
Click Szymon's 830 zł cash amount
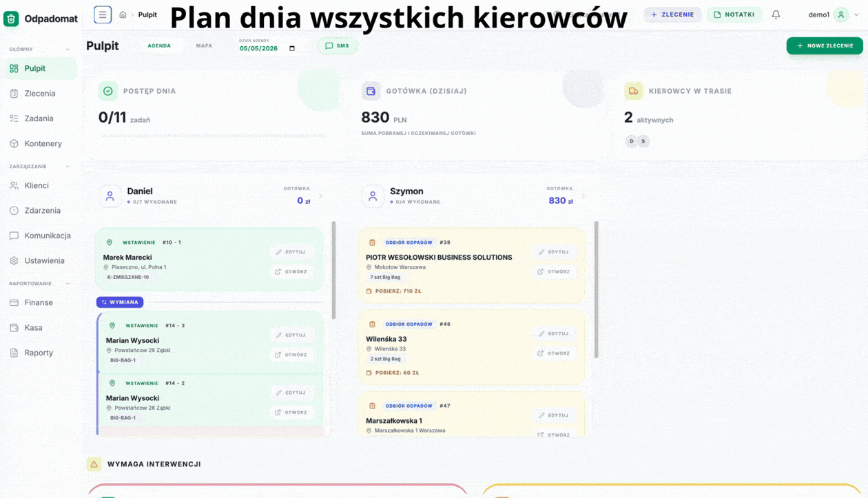tap(560, 200)
